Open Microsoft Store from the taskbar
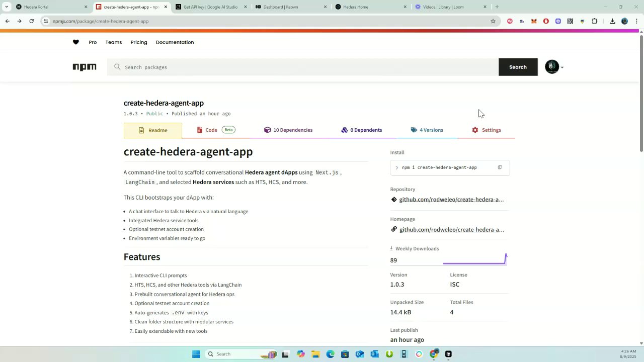 click(345, 354)
